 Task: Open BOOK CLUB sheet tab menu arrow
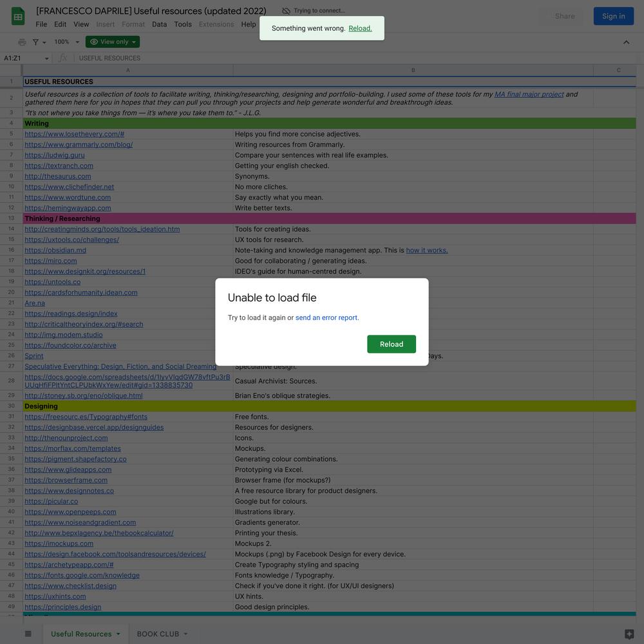pyautogui.click(x=185, y=634)
